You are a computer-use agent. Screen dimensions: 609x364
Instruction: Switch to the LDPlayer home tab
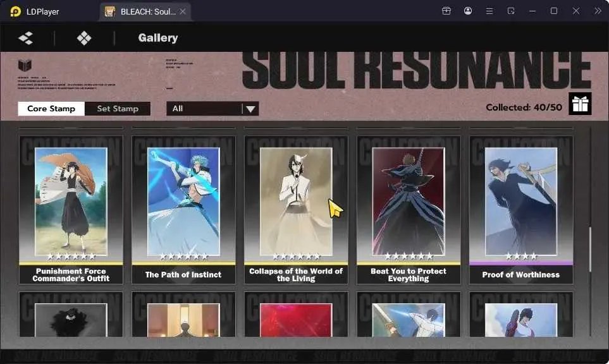(43, 11)
